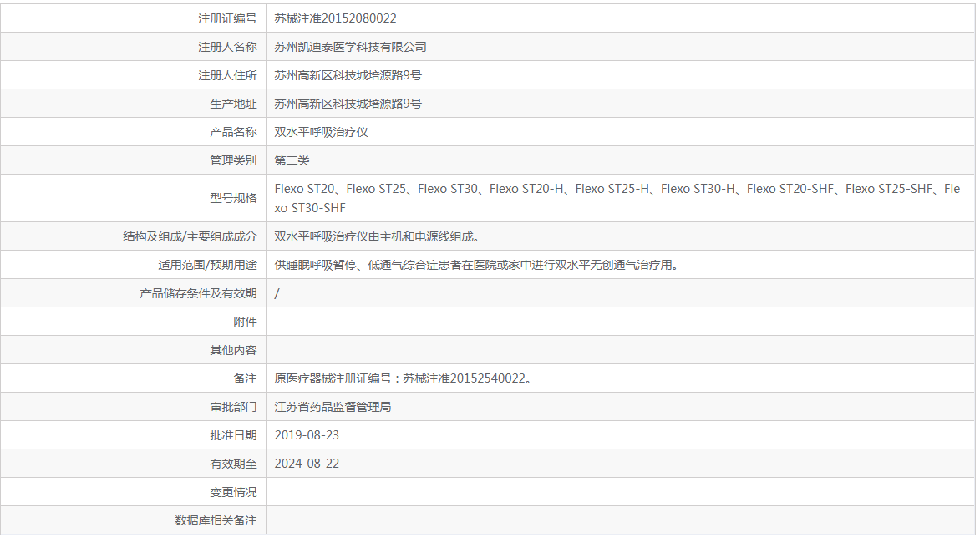Click the label 附件
This screenshot has width=980, height=543.
point(245,322)
